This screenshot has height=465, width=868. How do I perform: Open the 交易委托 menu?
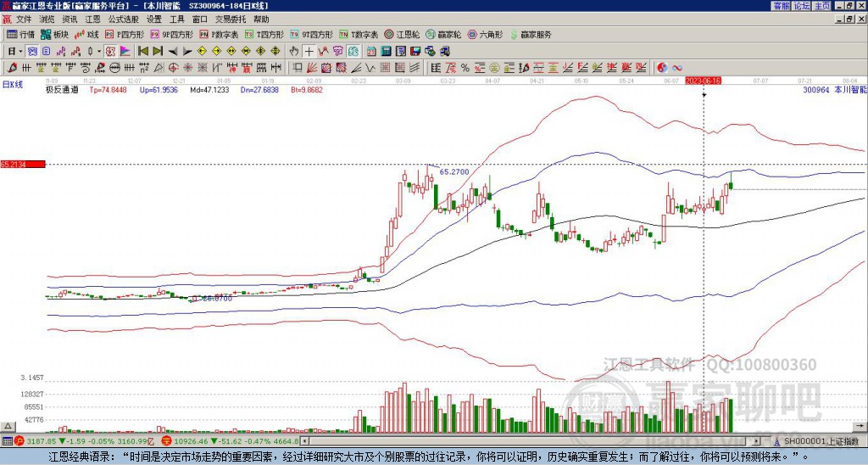tap(231, 20)
